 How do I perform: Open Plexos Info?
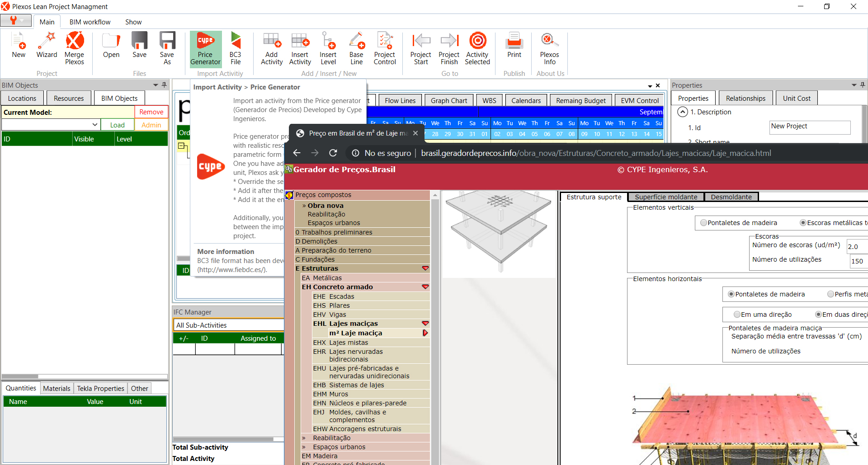click(550, 48)
